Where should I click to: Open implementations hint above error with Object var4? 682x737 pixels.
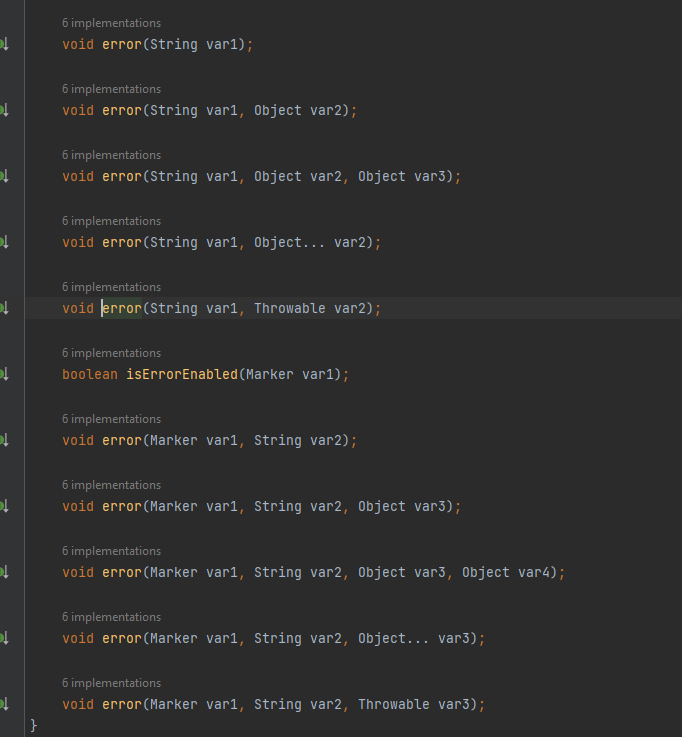[x=111, y=551]
